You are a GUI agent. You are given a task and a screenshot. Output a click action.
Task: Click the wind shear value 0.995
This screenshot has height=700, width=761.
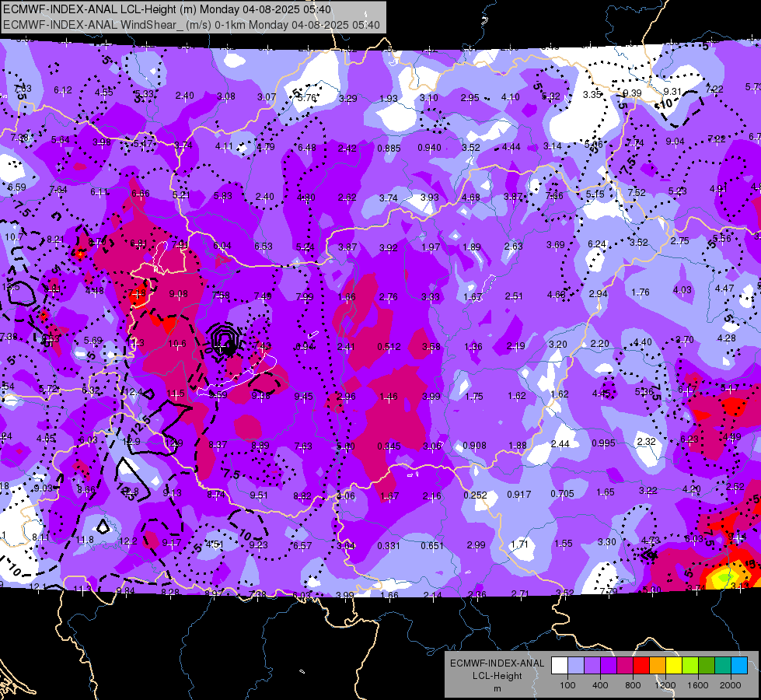pos(603,443)
